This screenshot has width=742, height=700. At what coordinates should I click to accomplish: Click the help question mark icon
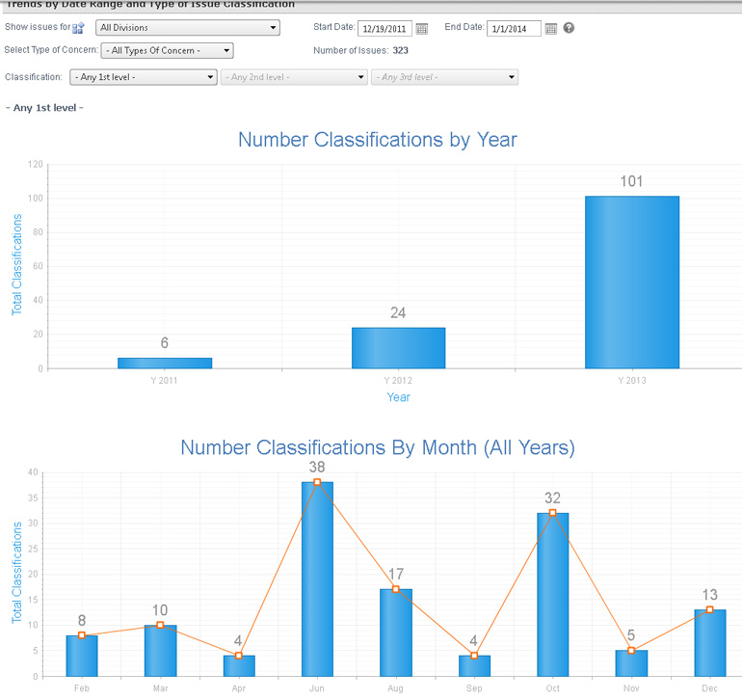pos(569,28)
